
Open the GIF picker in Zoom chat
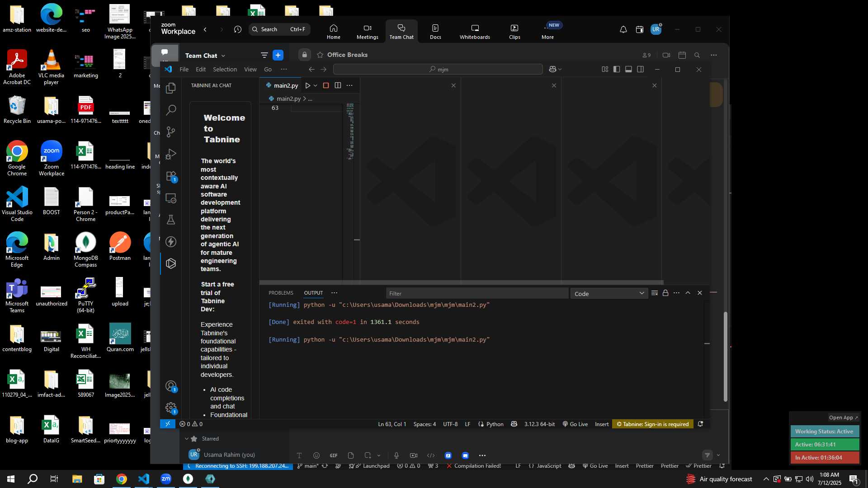[334, 455]
